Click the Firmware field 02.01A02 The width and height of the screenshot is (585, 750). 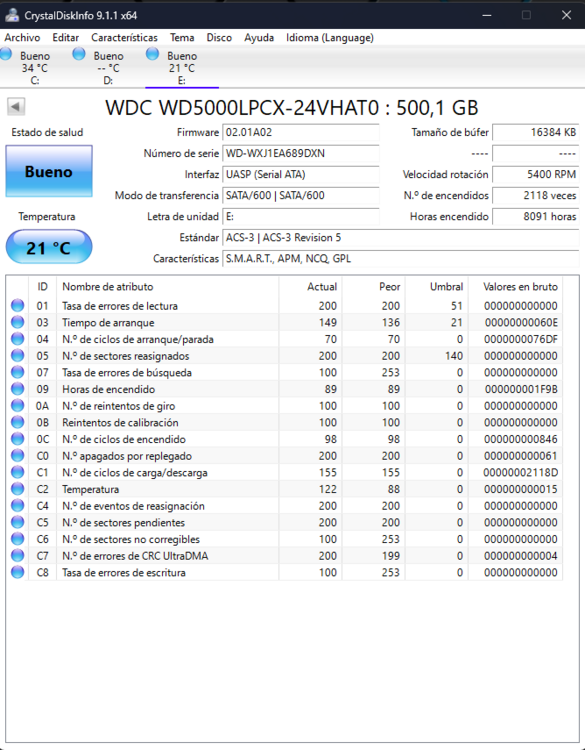301,132
